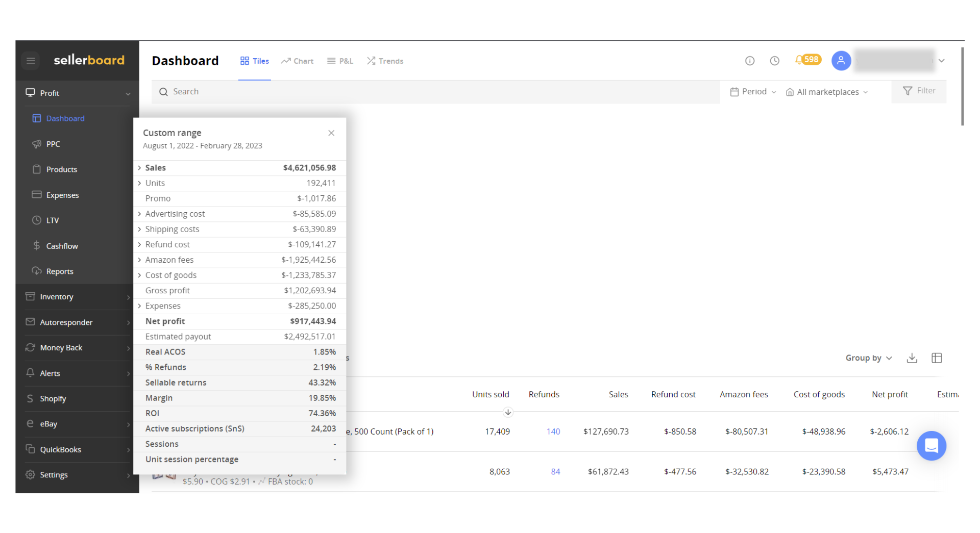
Task: Open the info help icon
Action: pyautogui.click(x=749, y=61)
